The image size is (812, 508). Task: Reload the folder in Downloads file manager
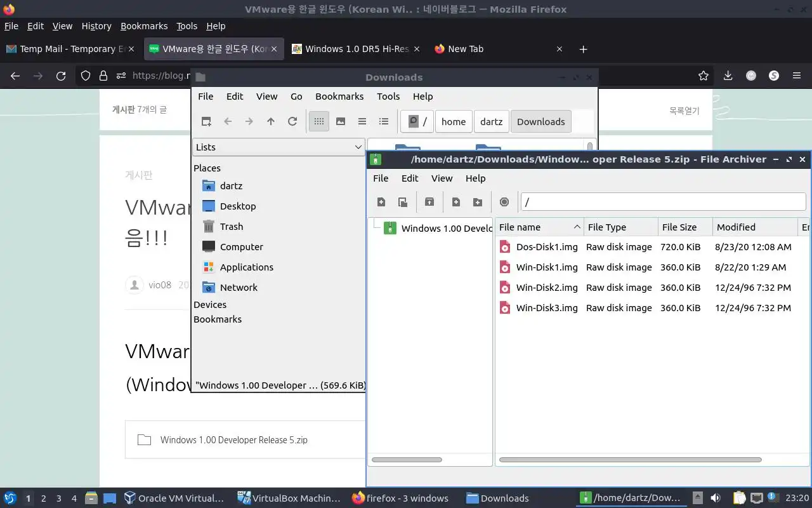click(292, 121)
